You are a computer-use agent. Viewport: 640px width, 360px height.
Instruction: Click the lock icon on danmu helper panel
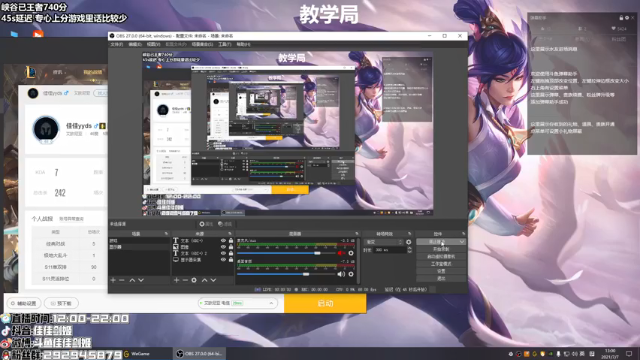(621, 18)
